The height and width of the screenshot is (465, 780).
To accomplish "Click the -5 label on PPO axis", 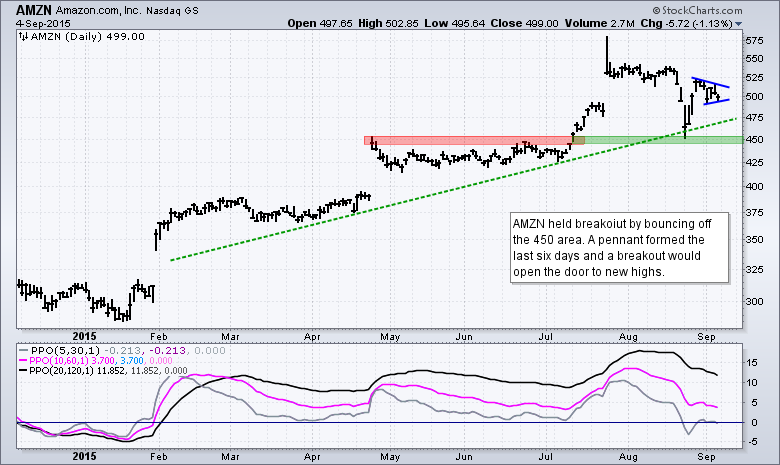I will [x=752, y=442].
